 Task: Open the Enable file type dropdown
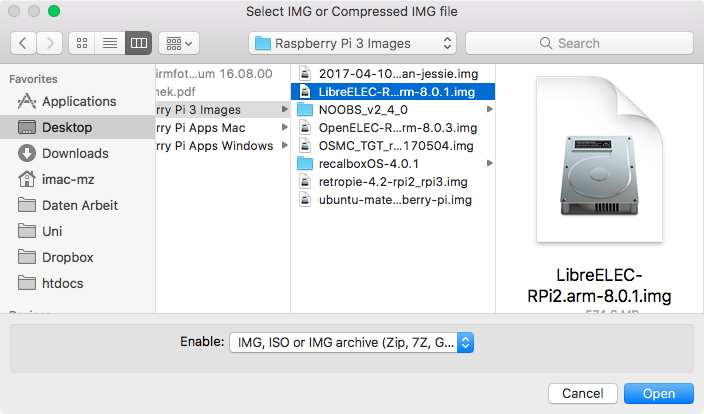coord(352,343)
